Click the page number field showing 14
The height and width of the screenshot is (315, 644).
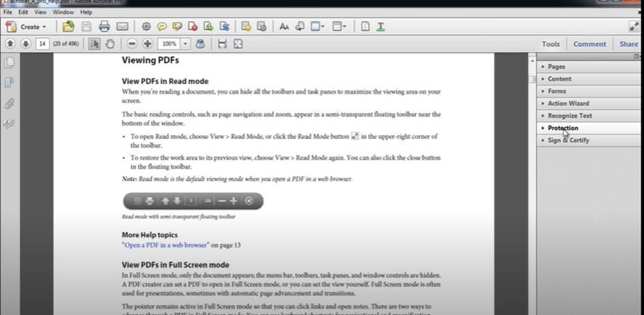tap(42, 44)
